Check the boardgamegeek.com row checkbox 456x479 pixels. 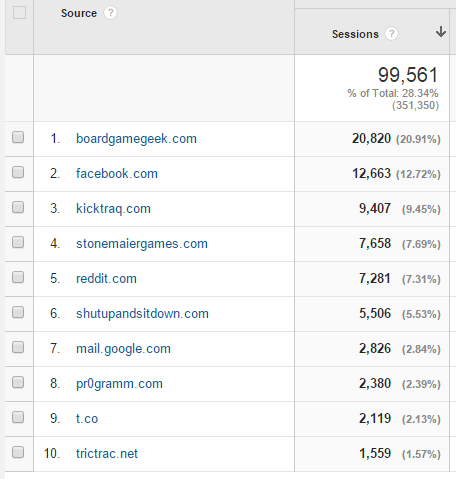coord(18,137)
